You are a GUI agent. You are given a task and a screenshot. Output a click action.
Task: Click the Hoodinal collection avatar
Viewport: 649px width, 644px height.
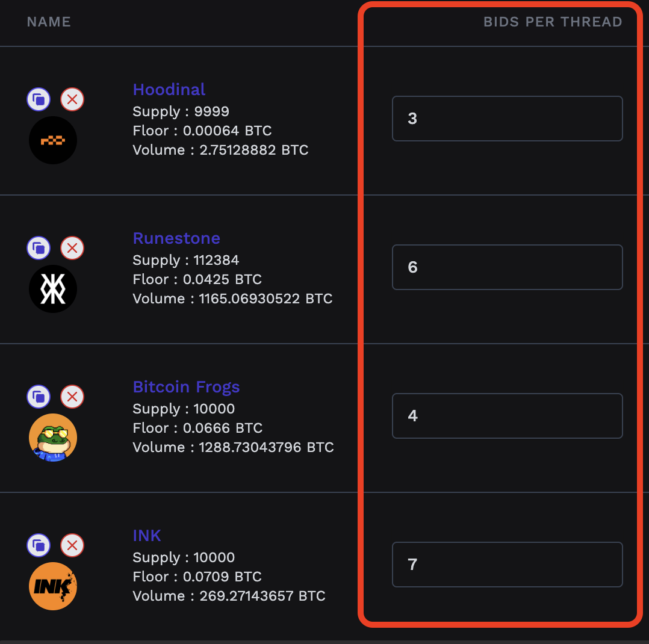[x=53, y=140]
